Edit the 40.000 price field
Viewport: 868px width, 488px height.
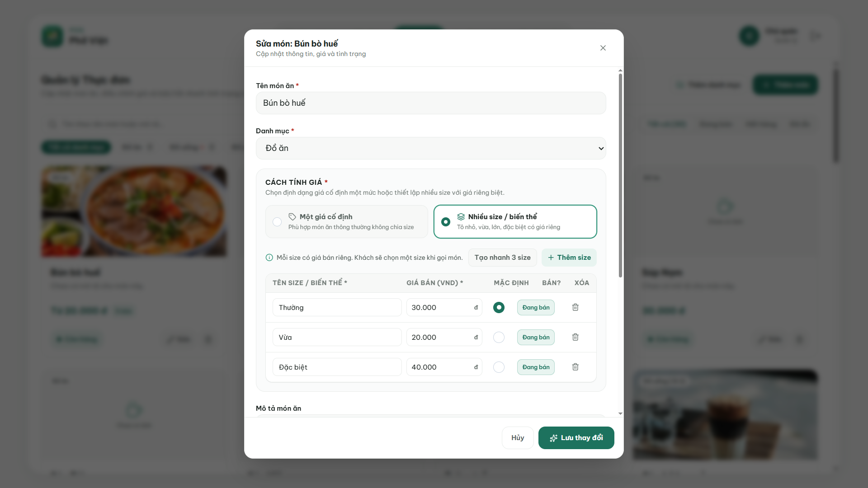click(x=444, y=367)
